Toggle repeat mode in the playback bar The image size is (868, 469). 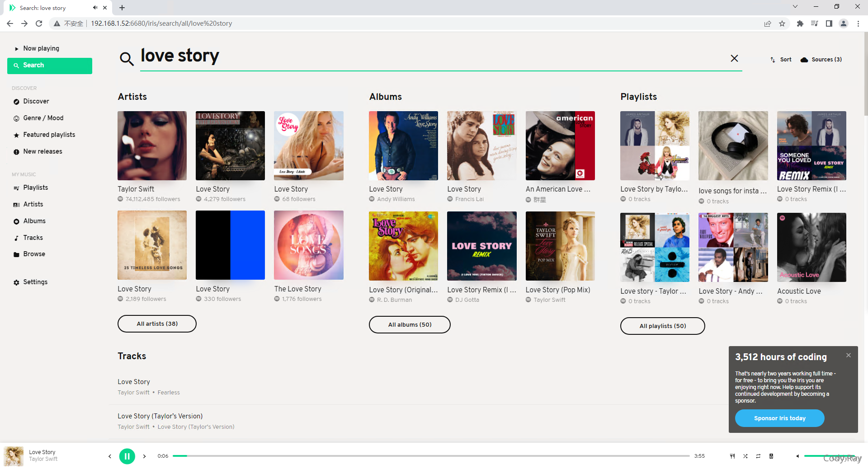click(758, 456)
